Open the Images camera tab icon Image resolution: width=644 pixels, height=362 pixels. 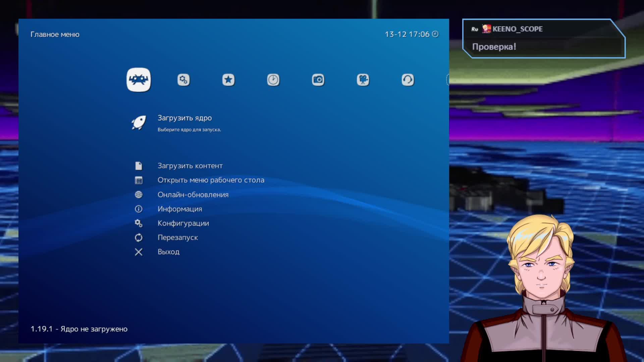(318, 80)
